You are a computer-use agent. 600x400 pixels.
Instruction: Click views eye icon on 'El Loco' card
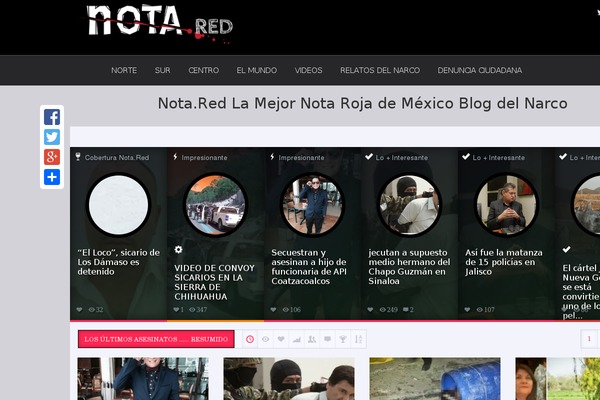92,310
